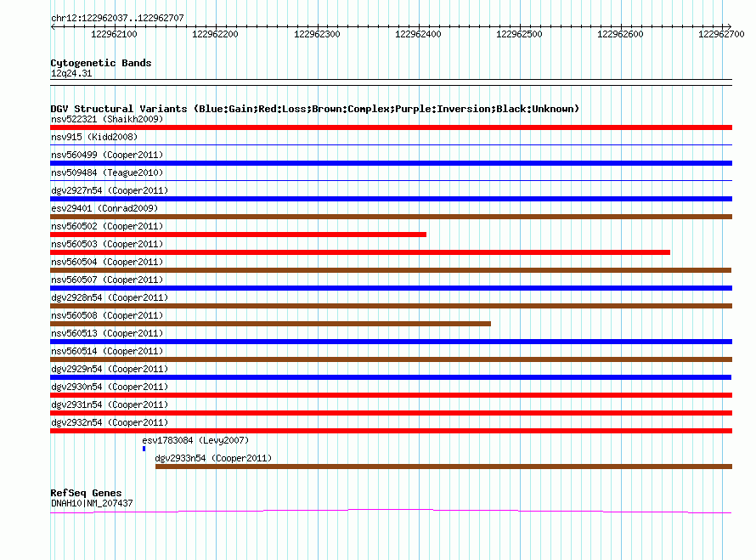Open dgv2927n54 (Cooper2011) variant
The width and height of the screenshot is (756, 560).
coord(110,190)
